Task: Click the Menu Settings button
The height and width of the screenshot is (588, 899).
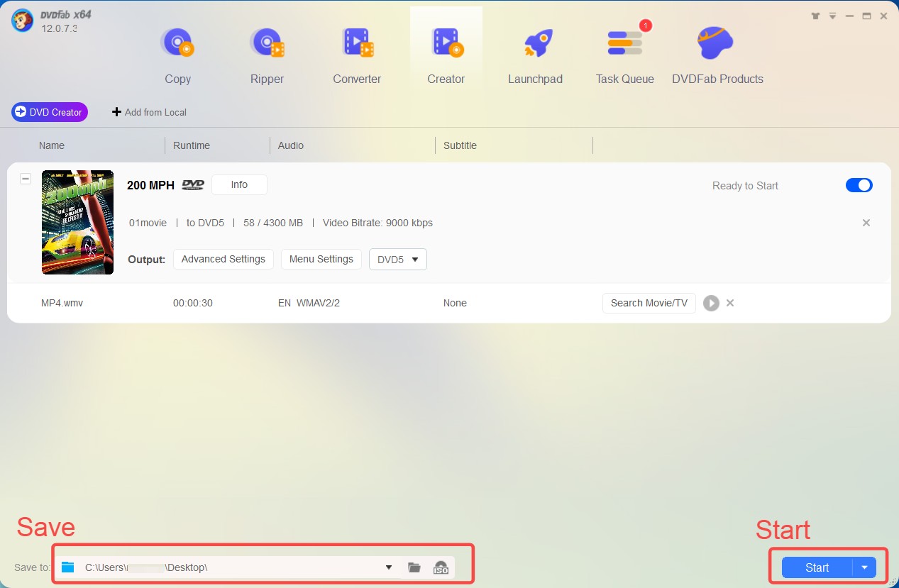Action: [321, 260]
